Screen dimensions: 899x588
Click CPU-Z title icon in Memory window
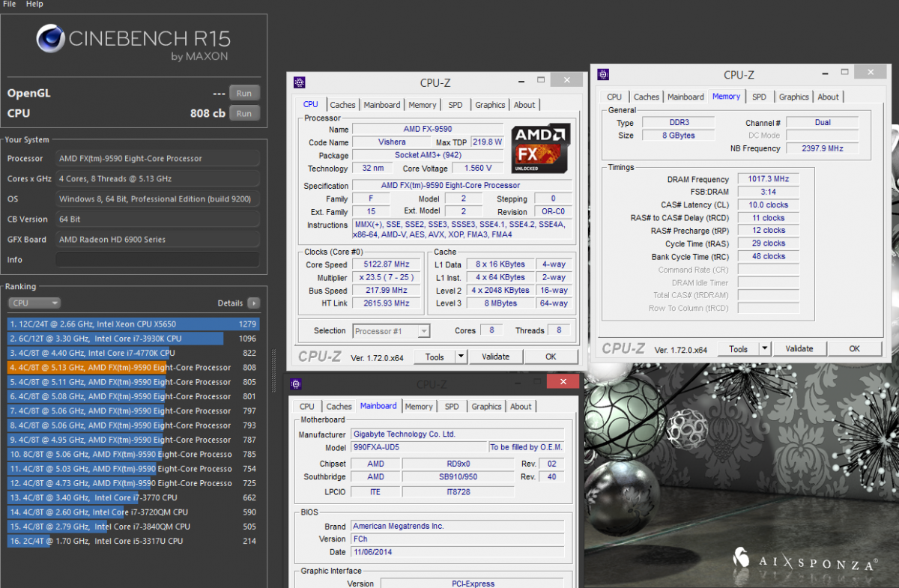603,74
